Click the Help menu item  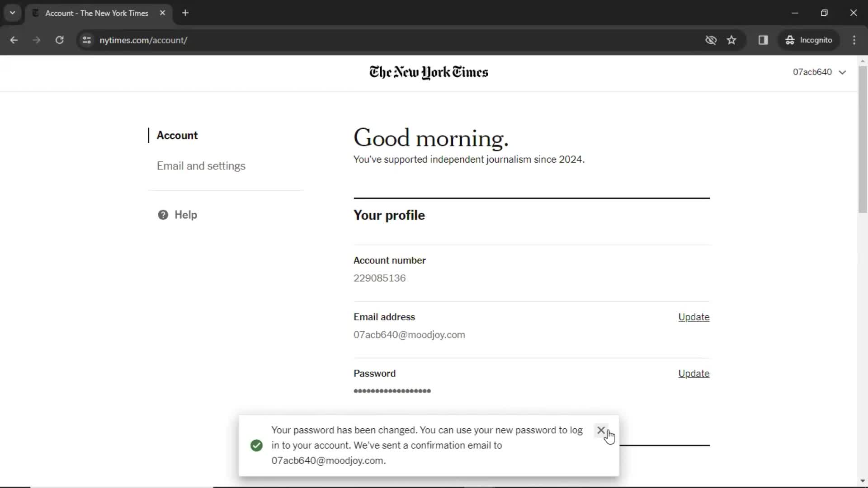(x=185, y=215)
